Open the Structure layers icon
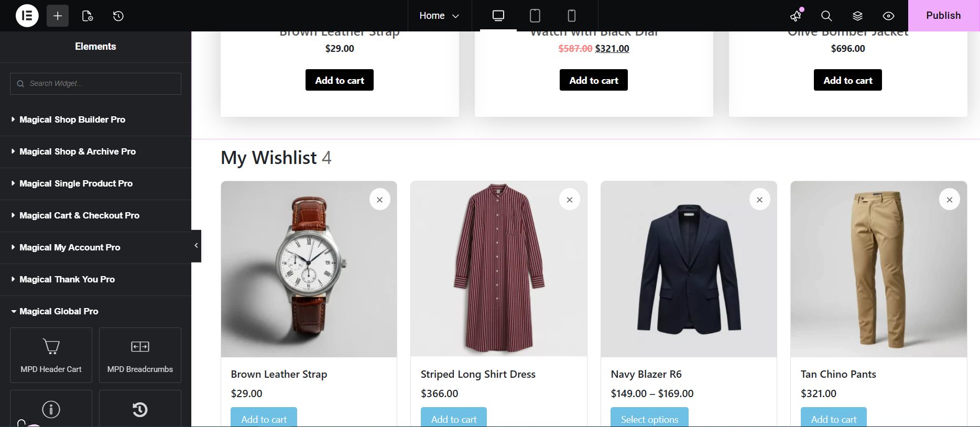Image resolution: width=980 pixels, height=427 pixels. click(857, 16)
